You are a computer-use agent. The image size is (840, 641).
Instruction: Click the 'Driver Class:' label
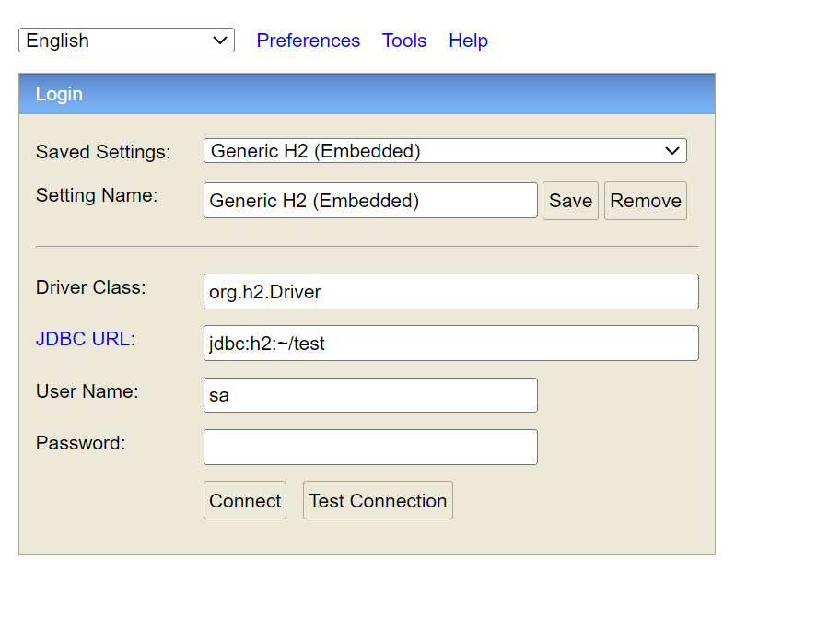[x=91, y=287]
